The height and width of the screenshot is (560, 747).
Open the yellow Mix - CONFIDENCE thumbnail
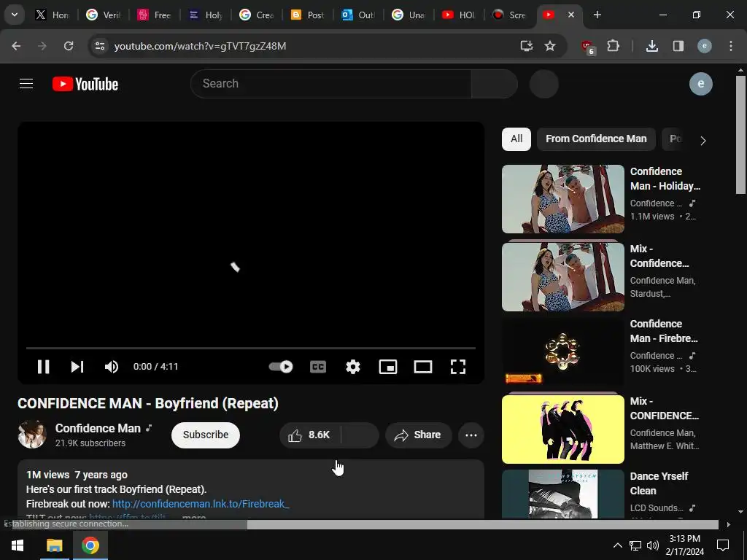563,429
